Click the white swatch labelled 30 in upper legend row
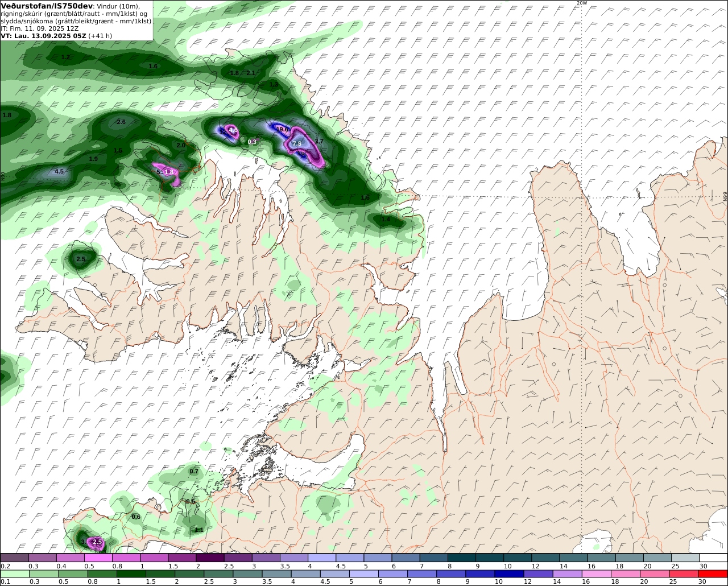728x586 pixels. pyautogui.click(x=713, y=558)
